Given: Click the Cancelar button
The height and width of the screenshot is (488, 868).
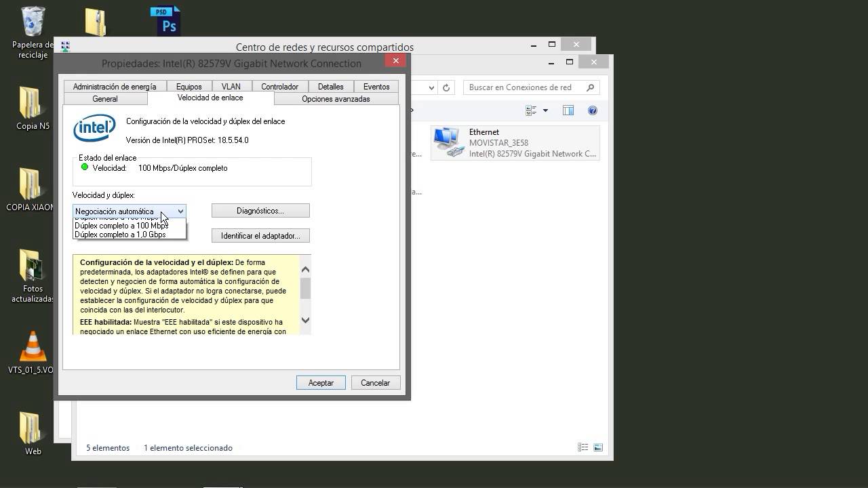Looking at the screenshot, I should [375, 383].
